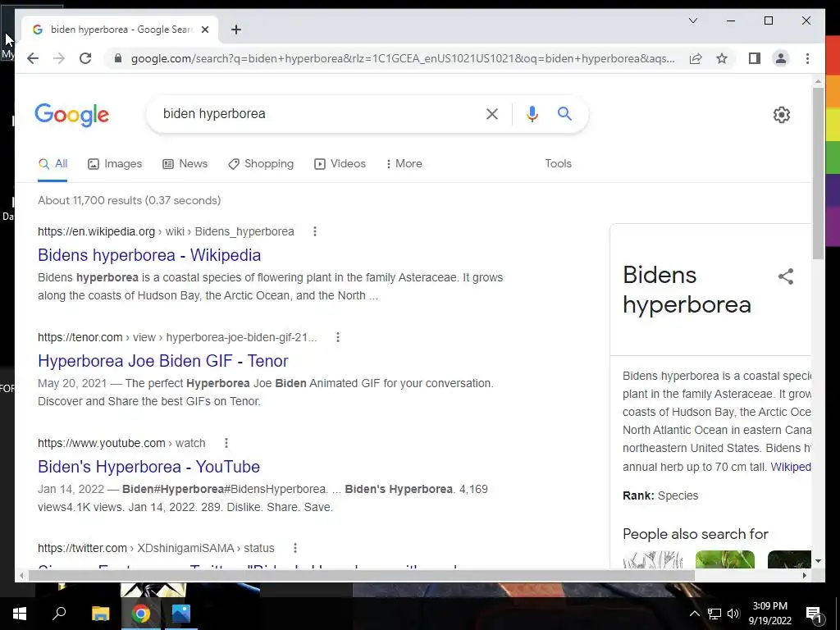The height and width of the screenshot is (630, 840).
Task: Clear the search box with the X
Action: [492, 113]
